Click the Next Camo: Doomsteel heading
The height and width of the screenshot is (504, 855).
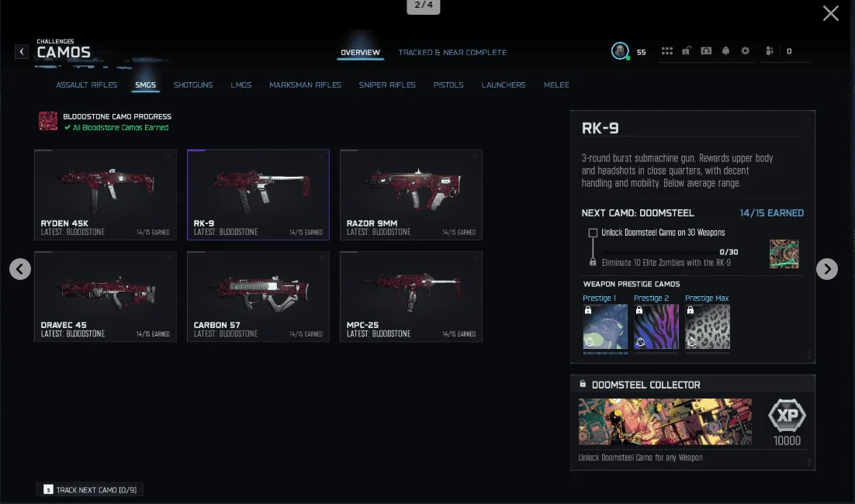[638, 213]
